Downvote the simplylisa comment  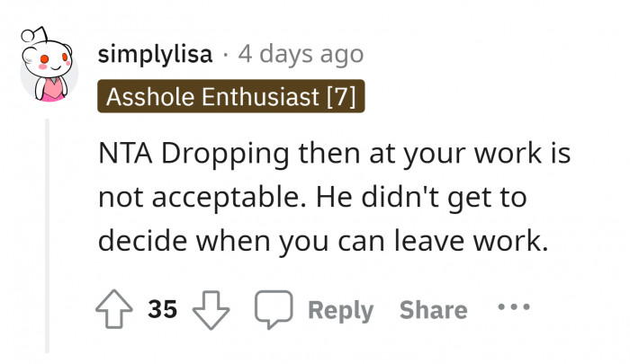[x=213, y=310]
